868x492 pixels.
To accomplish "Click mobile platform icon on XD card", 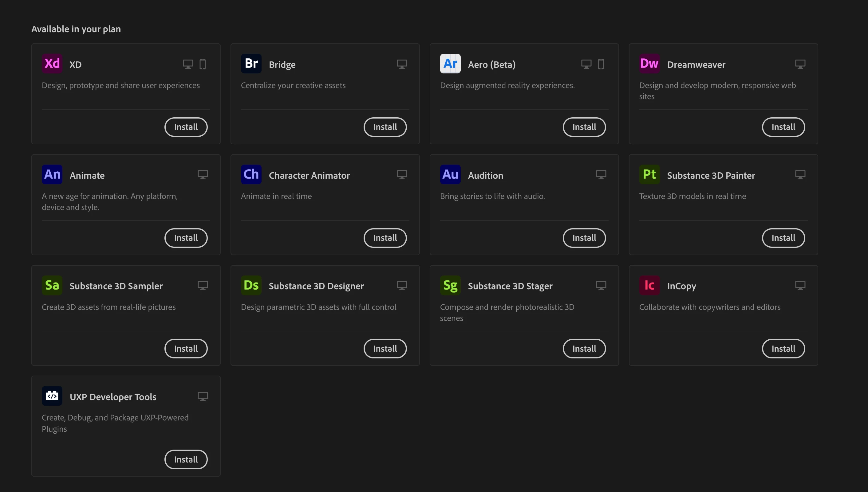I will [x=203, y=64].
